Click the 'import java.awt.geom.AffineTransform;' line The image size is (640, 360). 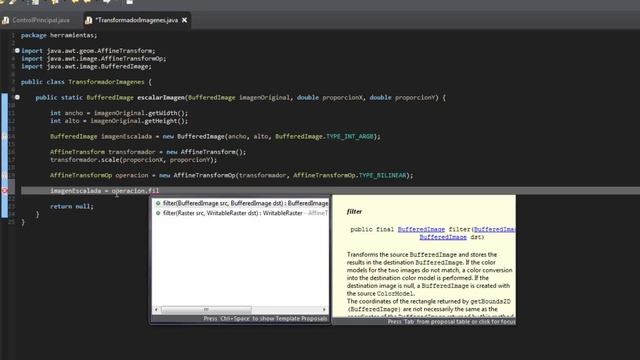[x=88, y=51]
